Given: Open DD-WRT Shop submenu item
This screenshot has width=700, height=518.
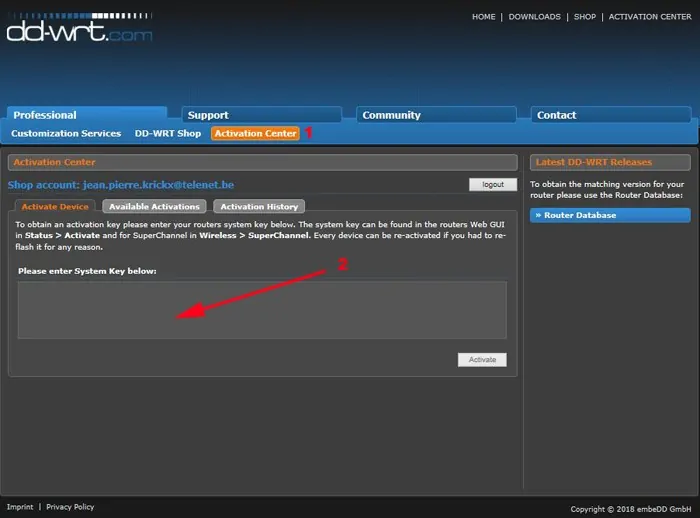Looking at the screenshot, I should pos(168,134).
